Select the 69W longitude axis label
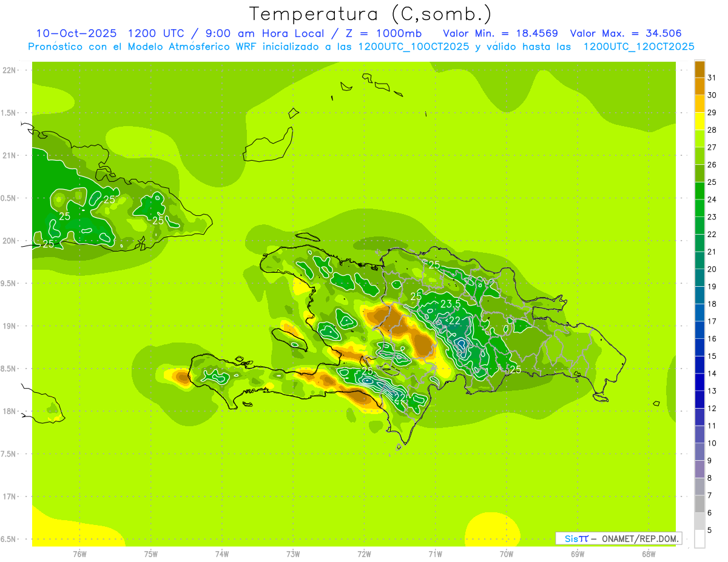Screen dimensions: 728x562 coord(577,554)
